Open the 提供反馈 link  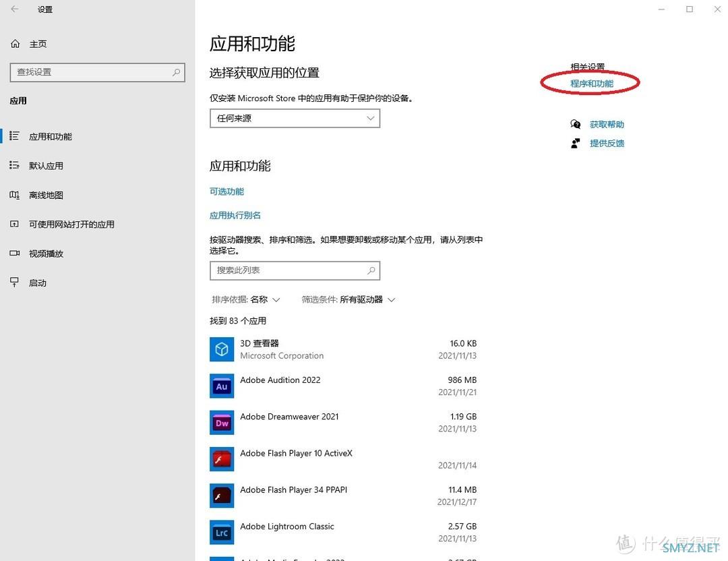point(607,144)
